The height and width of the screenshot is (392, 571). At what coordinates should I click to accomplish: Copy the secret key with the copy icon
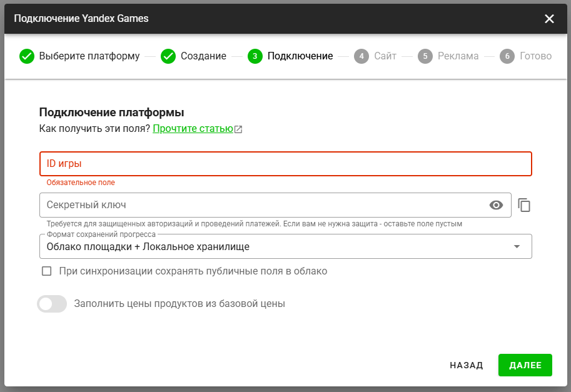pyautogui.click(x=524, y=205)
